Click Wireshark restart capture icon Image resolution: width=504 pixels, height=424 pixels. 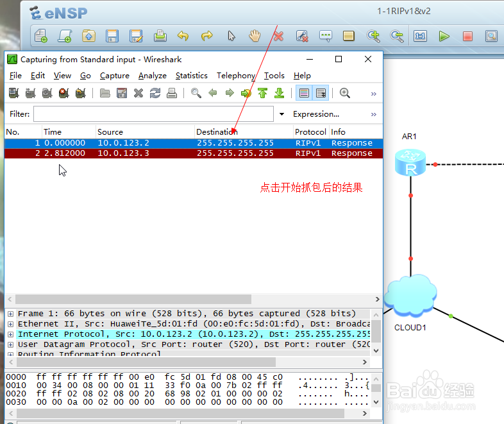click(x=80, y=93)
